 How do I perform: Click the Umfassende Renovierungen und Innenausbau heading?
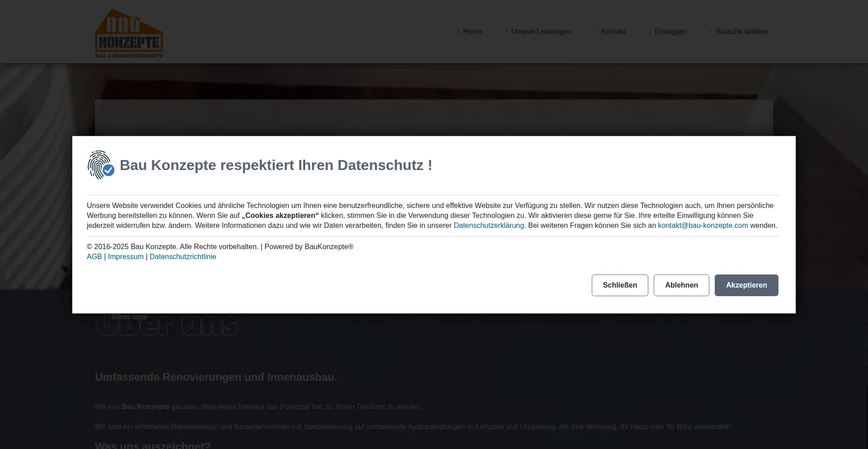point(216,377)
